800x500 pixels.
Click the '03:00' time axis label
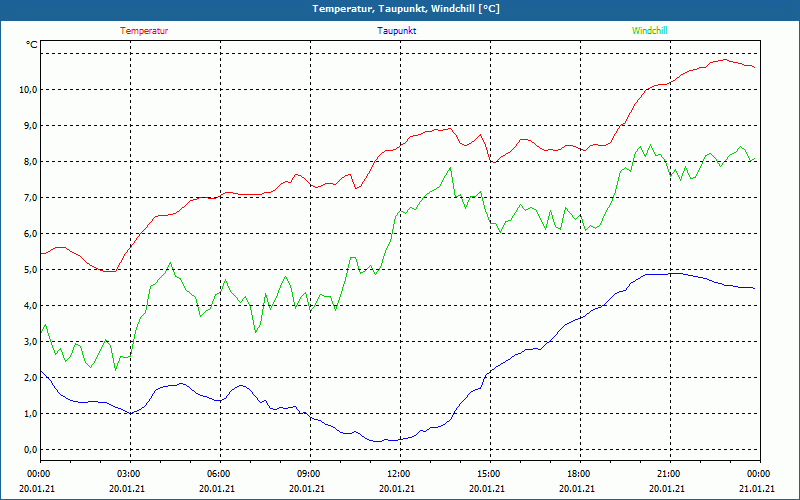(127, 474)
